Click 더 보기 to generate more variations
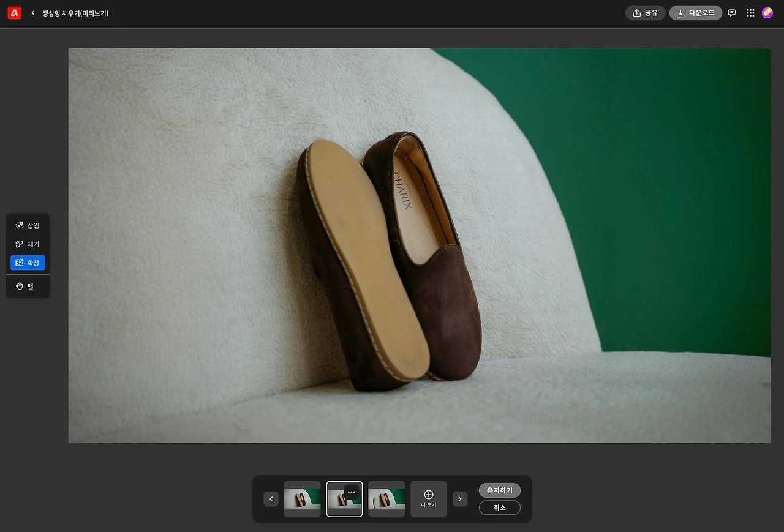Viewport: 784px width, 532px height. [429, 499]
